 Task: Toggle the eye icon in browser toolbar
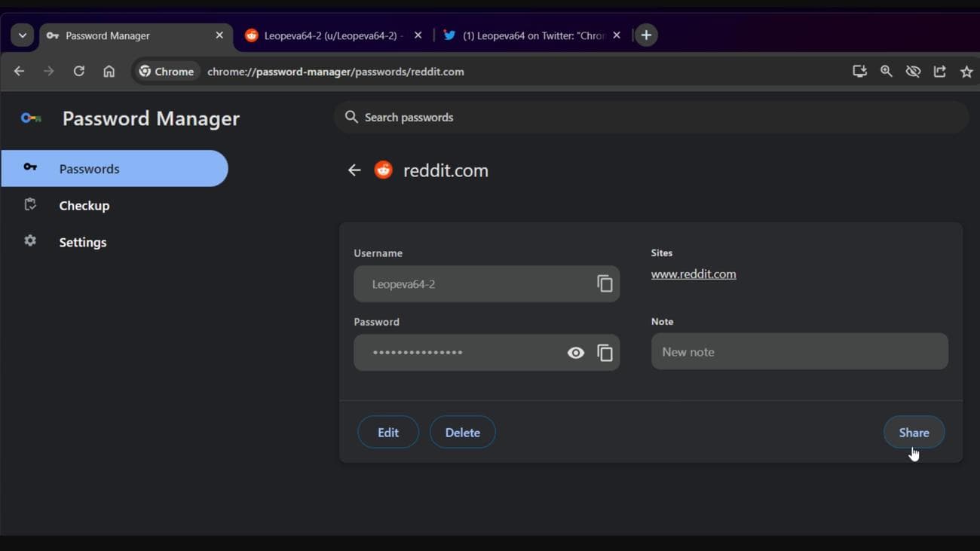[913, 71]
